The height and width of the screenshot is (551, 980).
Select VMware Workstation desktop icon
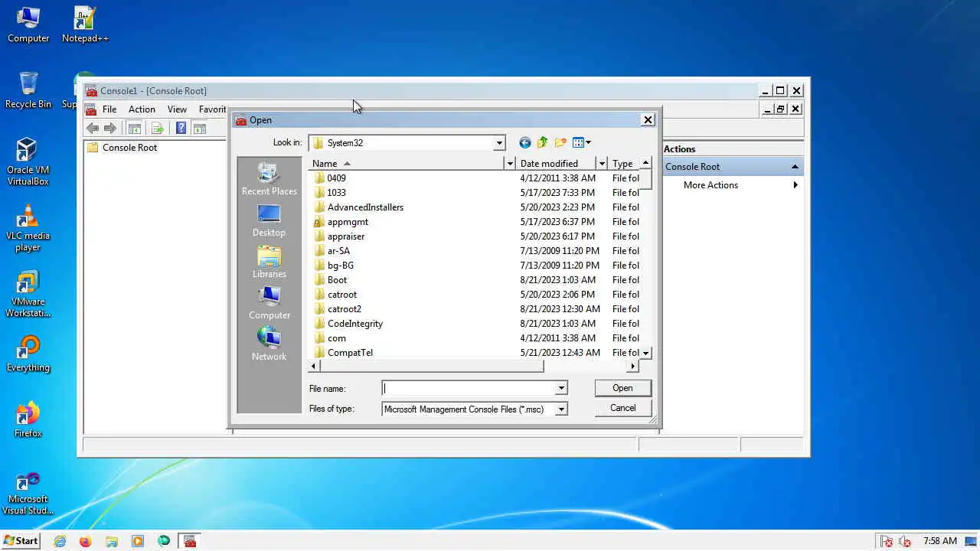tap(28, 294)
